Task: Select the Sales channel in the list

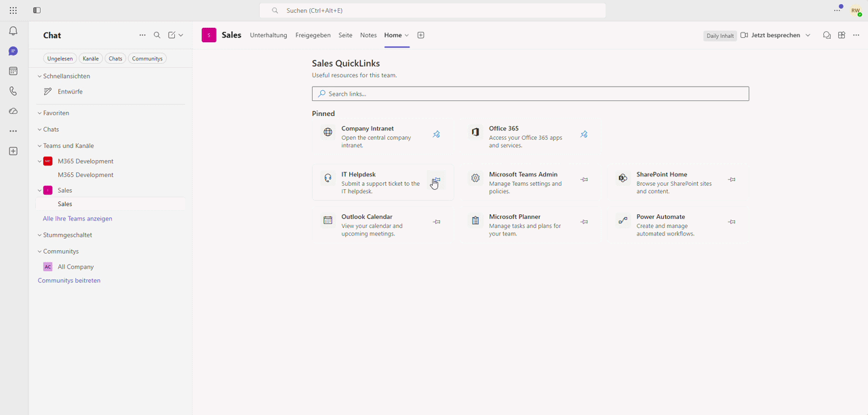Action: (110, 204)
